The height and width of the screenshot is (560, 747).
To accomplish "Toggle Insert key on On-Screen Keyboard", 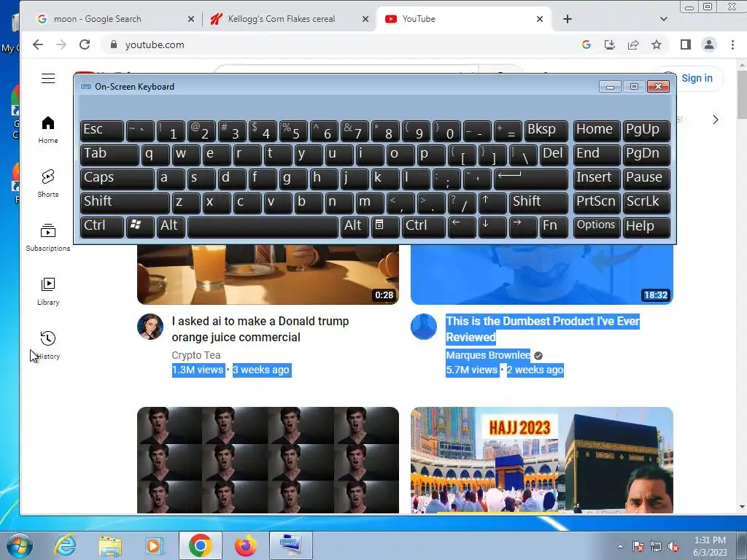I will [x=597, y=179].
